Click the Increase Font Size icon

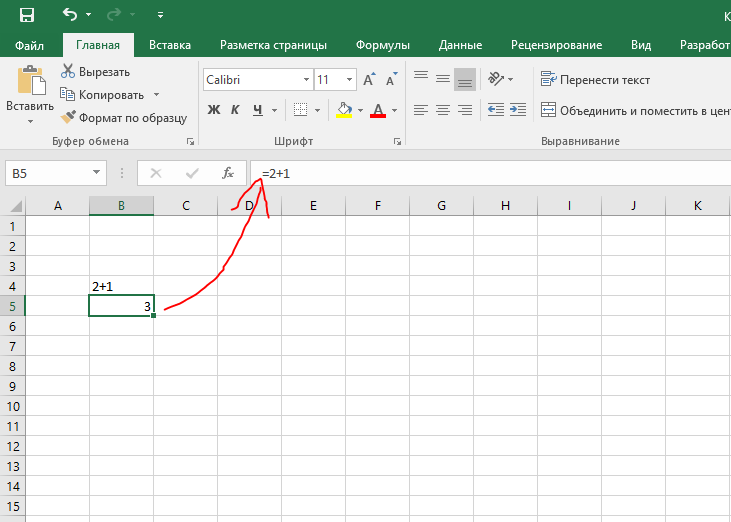369,80
